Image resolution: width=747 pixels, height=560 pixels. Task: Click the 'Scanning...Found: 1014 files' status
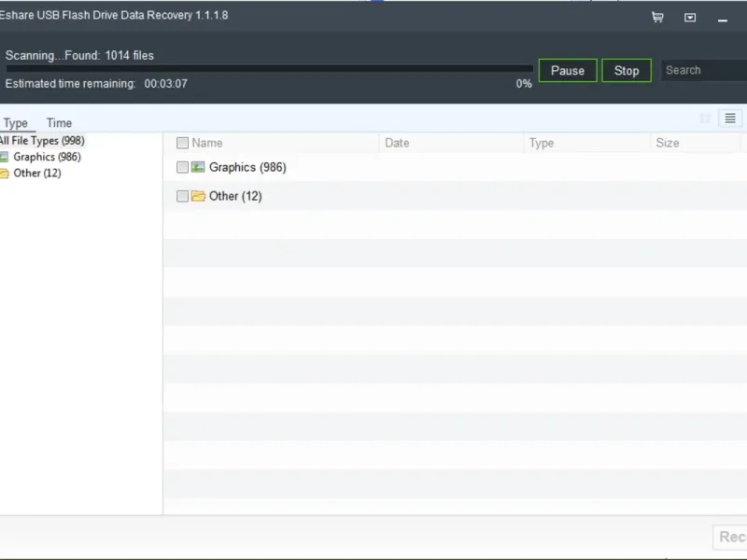click(x=79, y=55)
